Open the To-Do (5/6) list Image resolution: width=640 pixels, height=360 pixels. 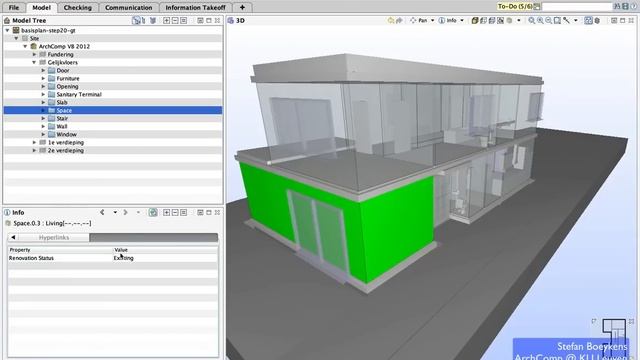pyautogui.click(x=515, y=7)
